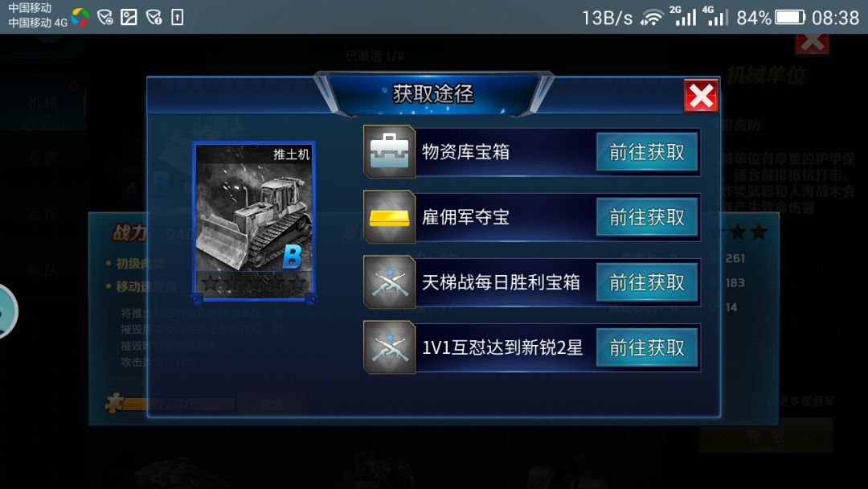The height and width of the screenshot is (489, 868).
Task: Tap the Wi-Fi icon in status bar
Action: (652, 18)
